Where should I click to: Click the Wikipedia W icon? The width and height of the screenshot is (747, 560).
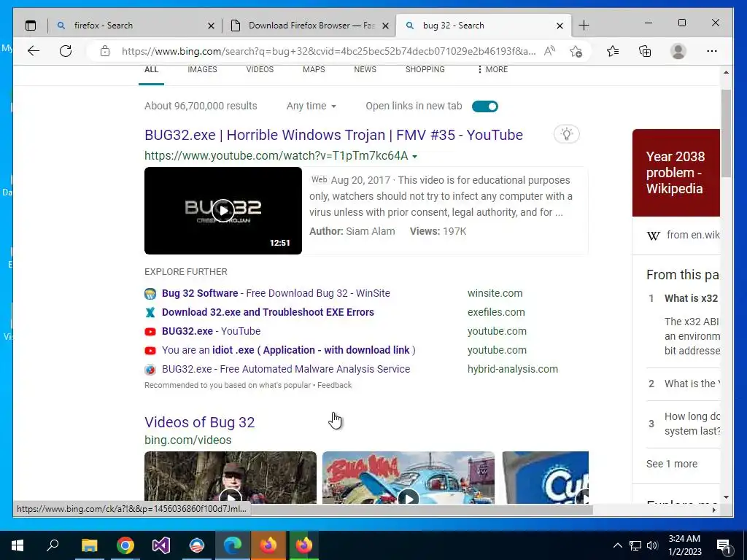(653, 236)
